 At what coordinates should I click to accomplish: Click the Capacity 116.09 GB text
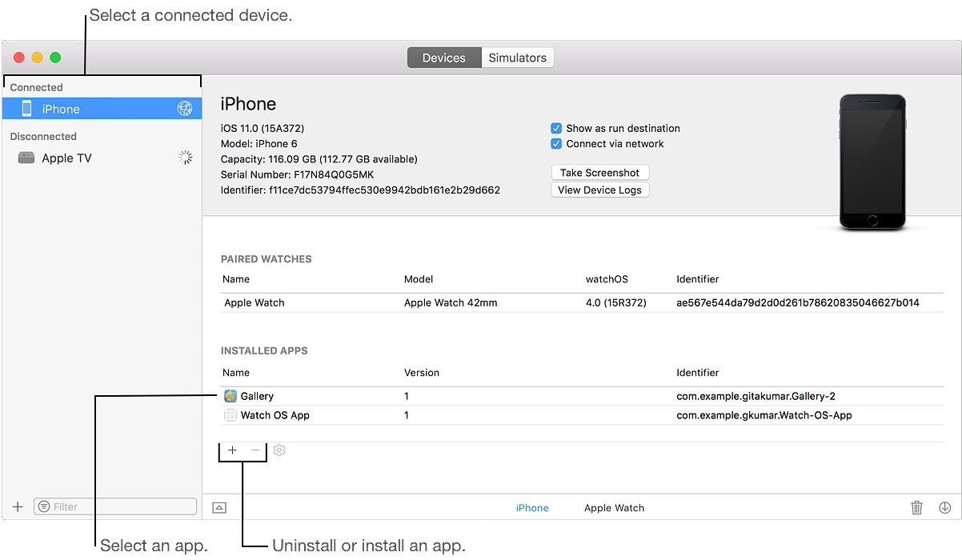click(x=319, y=159)
